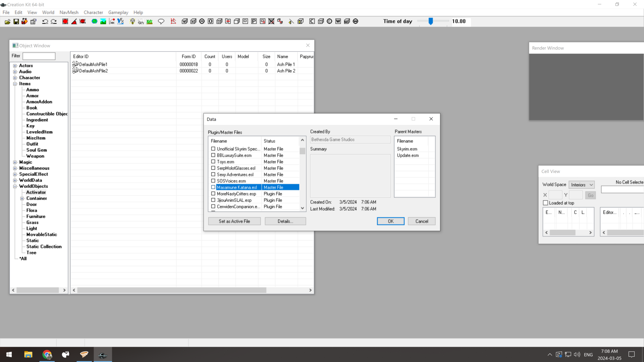Collapse the Items tree node
The height and width of the screenshot is (362, 644).
pyautogui.click(x=15, y=84)
